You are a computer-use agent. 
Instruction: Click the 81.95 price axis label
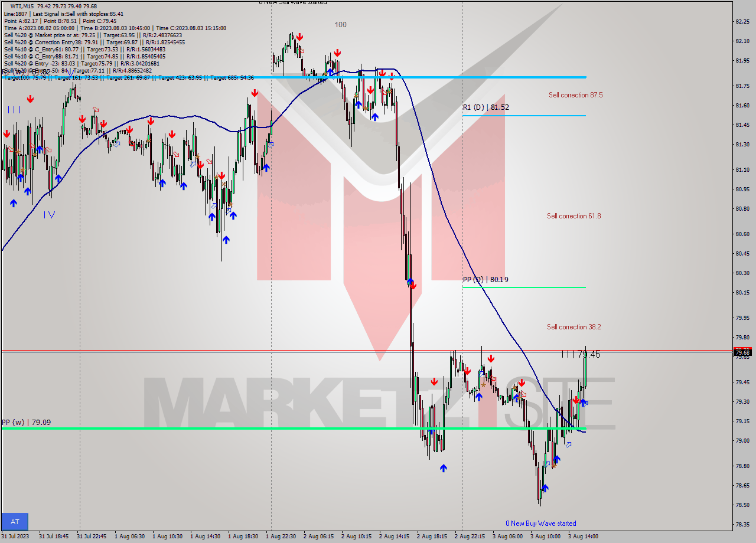(x=742, y=60)
